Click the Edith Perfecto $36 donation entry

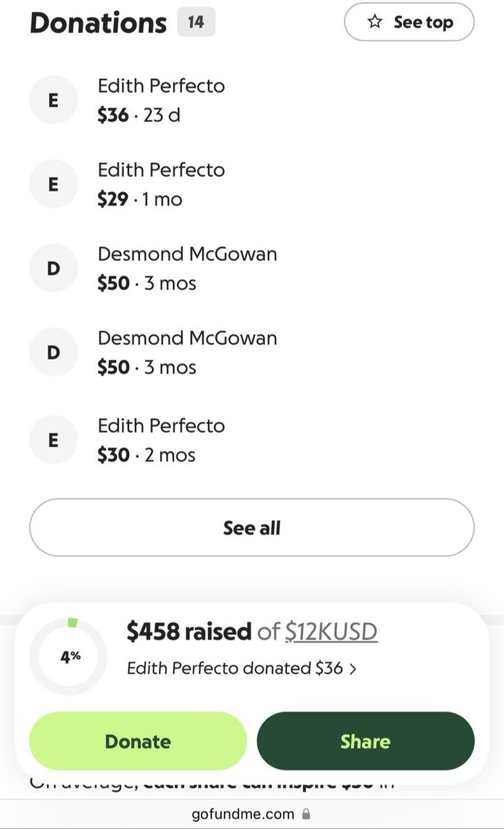(x=251, y=101)
